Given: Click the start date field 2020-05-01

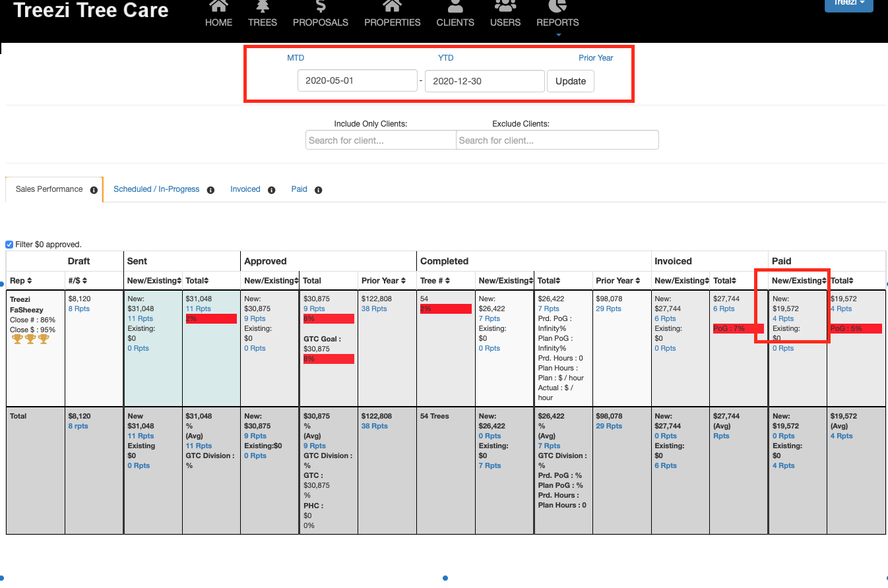Looking at the screenshot, I should coord(357,81).
